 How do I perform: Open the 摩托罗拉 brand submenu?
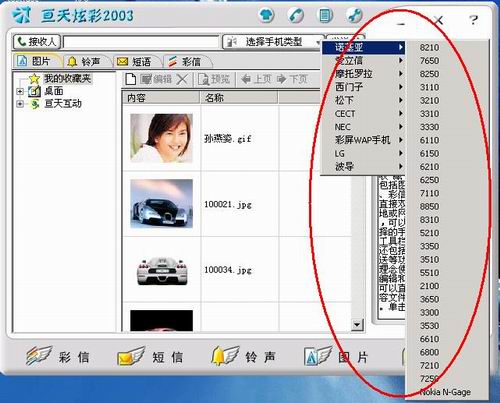(363, 74)
